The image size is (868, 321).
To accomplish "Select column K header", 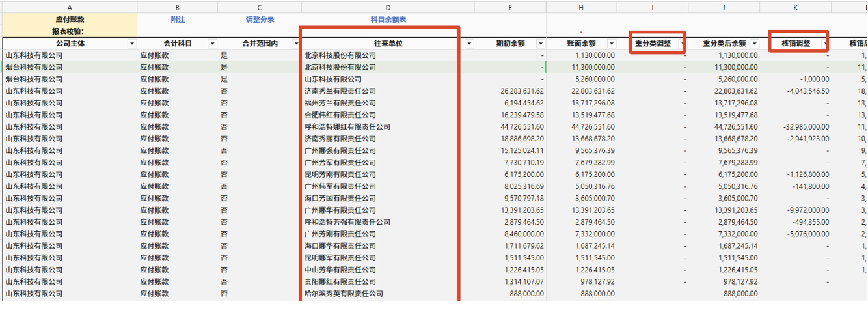I will [x=796, y=7].
